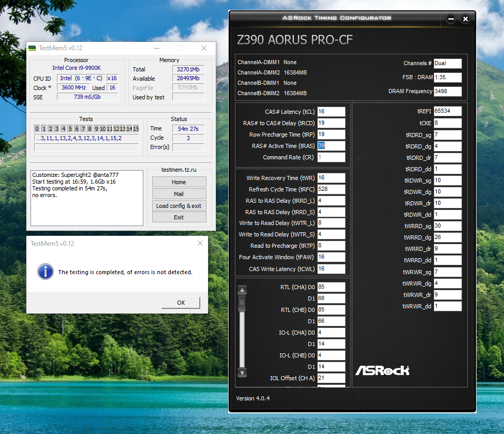Click the TestMem5 app icon in title bar
Viewport: 504px width, 434px height.
point(32,48)
